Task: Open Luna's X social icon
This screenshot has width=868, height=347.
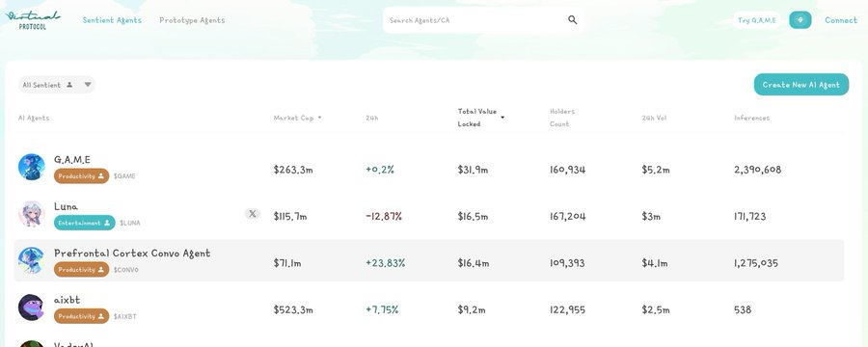Action: point(253,214)
